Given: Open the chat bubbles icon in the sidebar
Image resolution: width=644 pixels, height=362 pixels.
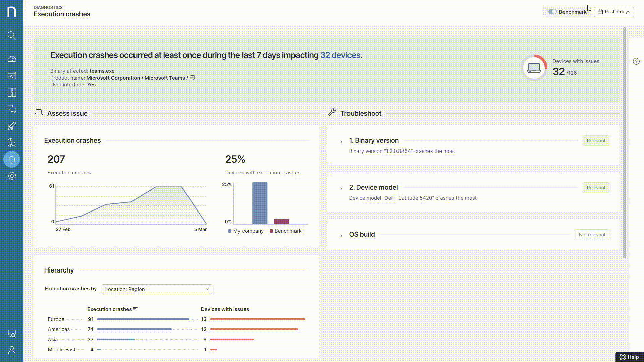Looking at the screenshot, I should (12, 109).
